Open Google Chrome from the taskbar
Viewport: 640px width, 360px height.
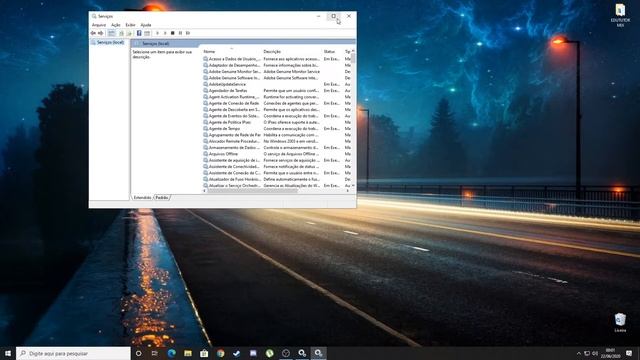220,353
